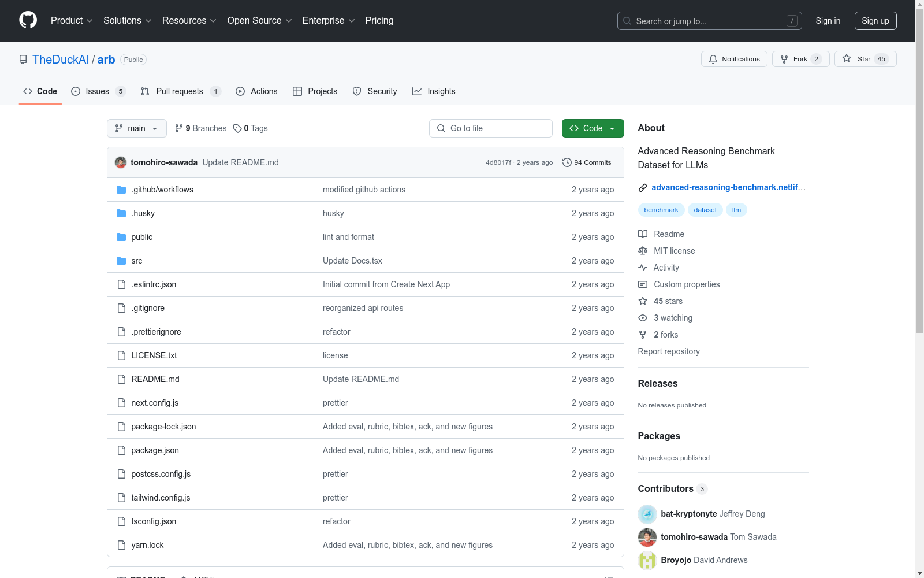Screen dimensions: 924x578
Task: Switch to the Actions tab
Action: (257, 91)
